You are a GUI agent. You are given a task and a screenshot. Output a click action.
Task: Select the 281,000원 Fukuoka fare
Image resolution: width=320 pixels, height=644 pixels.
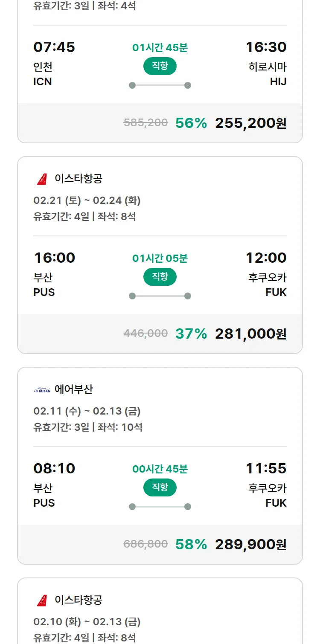pos(250,334)
